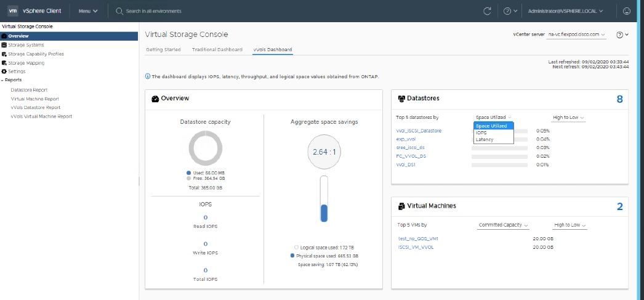This screenshot has height=300, width=644.
Task: Switch to the vVols Dashboard tab
Action: (x=273, y=50)
